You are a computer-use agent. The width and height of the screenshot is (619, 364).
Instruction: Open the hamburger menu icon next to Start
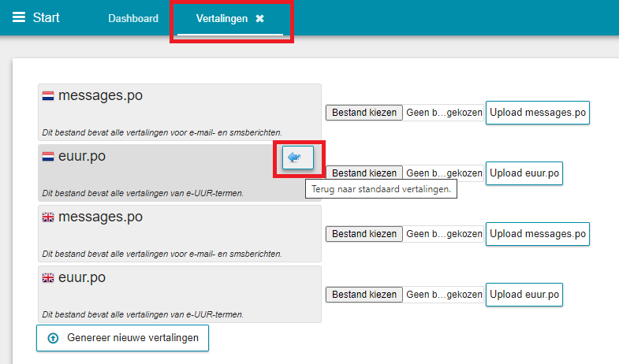pos(19,17)
